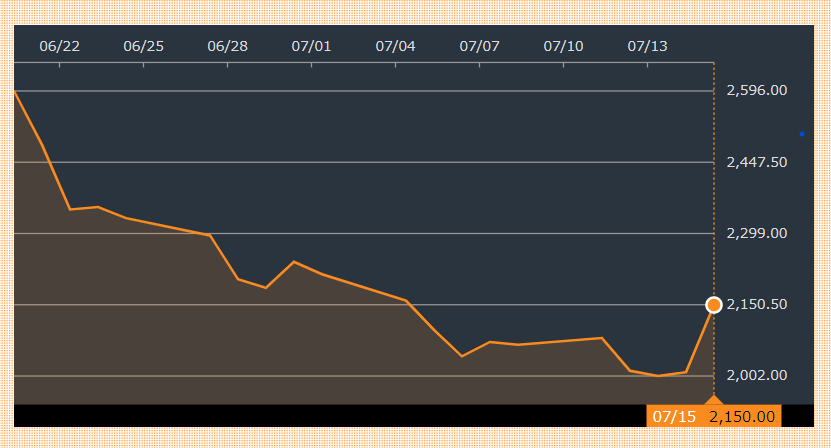
Task: Click the 07/15 2,150.00 orange tooltip label
Action: pos(713,416)
